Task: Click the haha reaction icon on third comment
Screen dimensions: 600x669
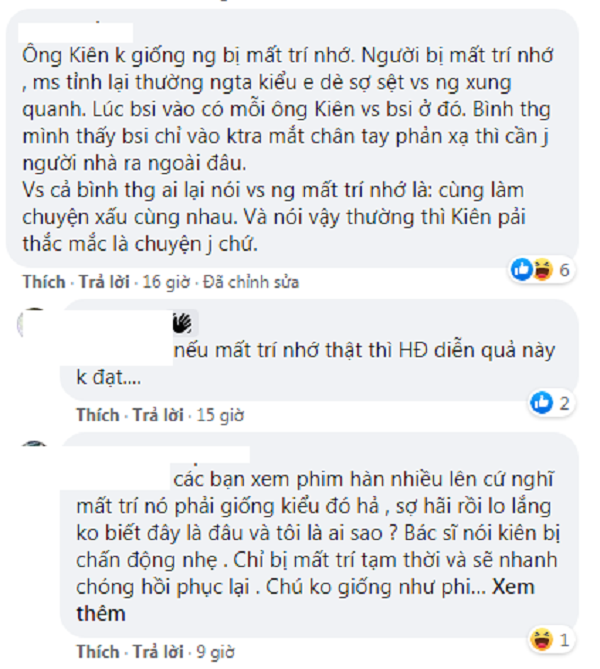Action: (540, 638)
